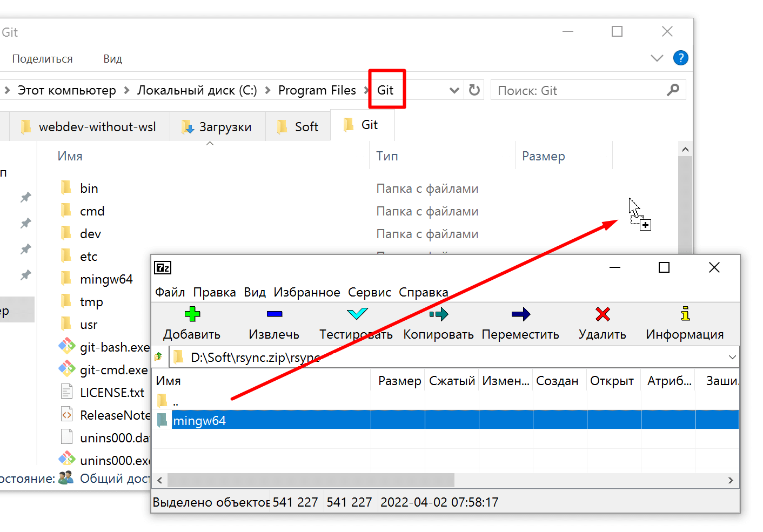This screenshot has height=532, width=763.
Task: Expand the Explorer ribbon chevron
Action: [x=657, y=58]
